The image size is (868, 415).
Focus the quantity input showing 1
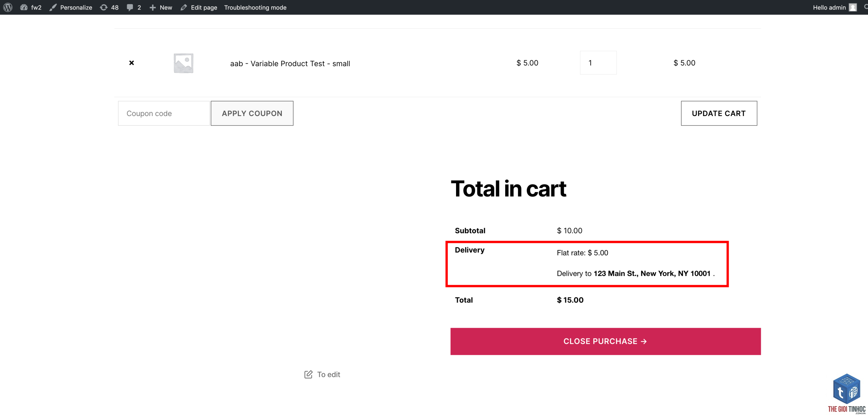click(598, 63)
